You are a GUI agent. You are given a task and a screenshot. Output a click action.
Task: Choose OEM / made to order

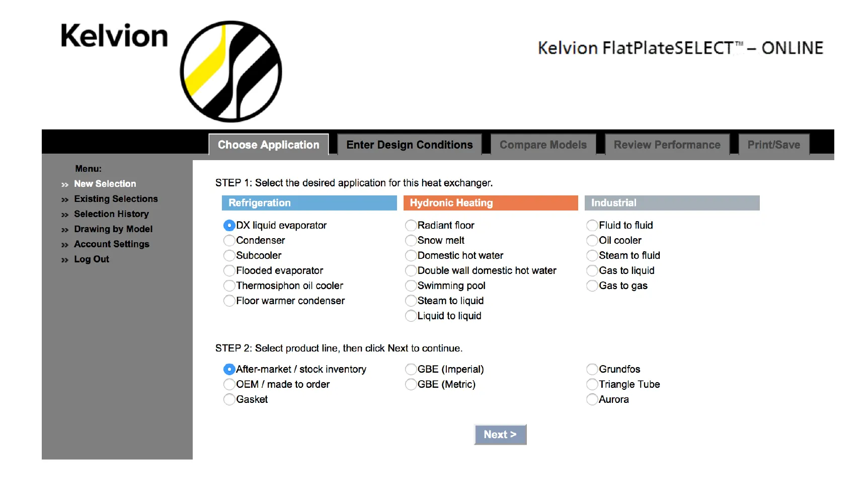point(229,384)
